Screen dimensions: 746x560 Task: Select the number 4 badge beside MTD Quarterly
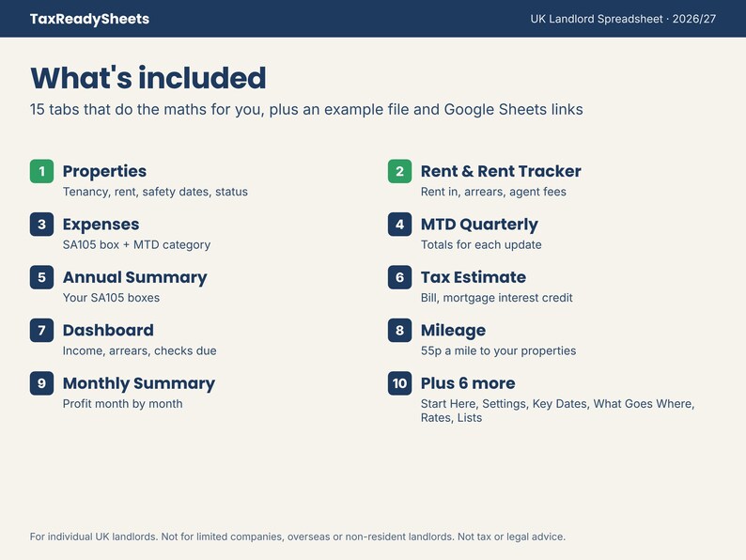tap(399, 225)
